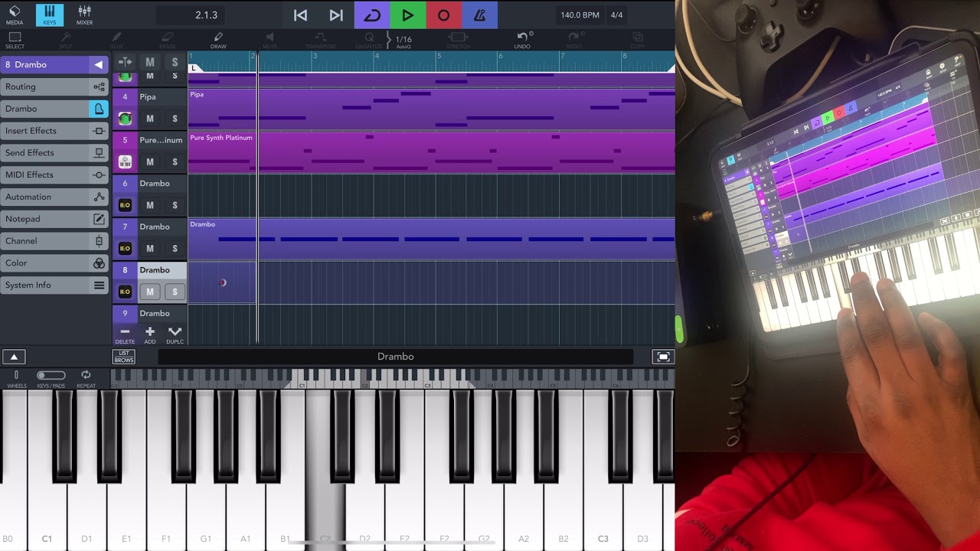Add a new track with plus icon
The height and width of the screenshot is (551, 980).
pos(150,335)
